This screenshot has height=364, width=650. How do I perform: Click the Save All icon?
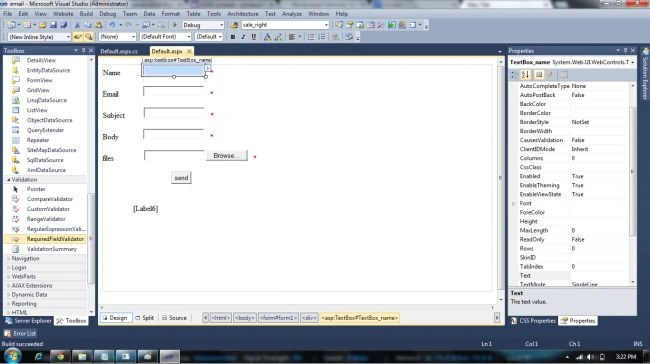coord(63,25)
